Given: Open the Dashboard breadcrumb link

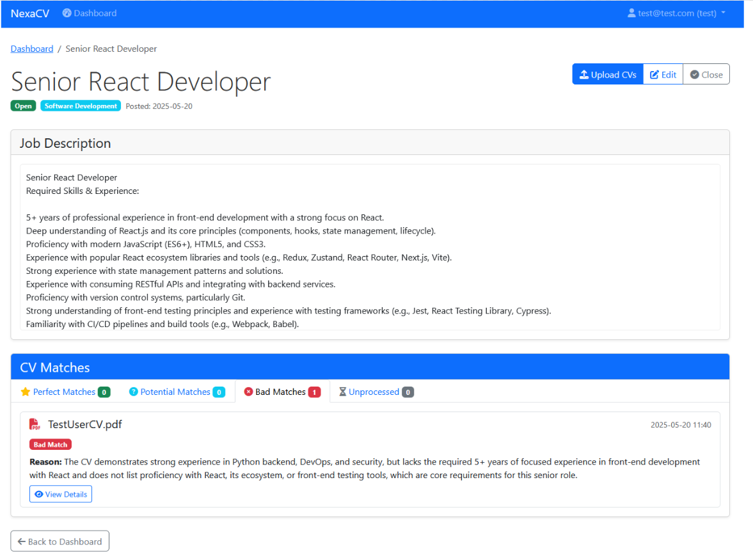Looking at the screenshot, I should [31, 48].
